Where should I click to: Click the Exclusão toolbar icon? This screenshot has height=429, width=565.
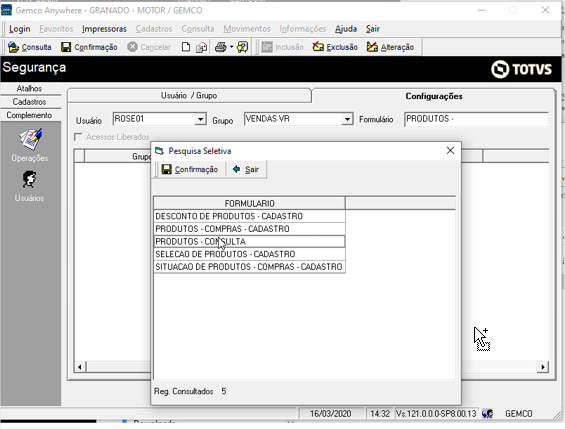318,47
